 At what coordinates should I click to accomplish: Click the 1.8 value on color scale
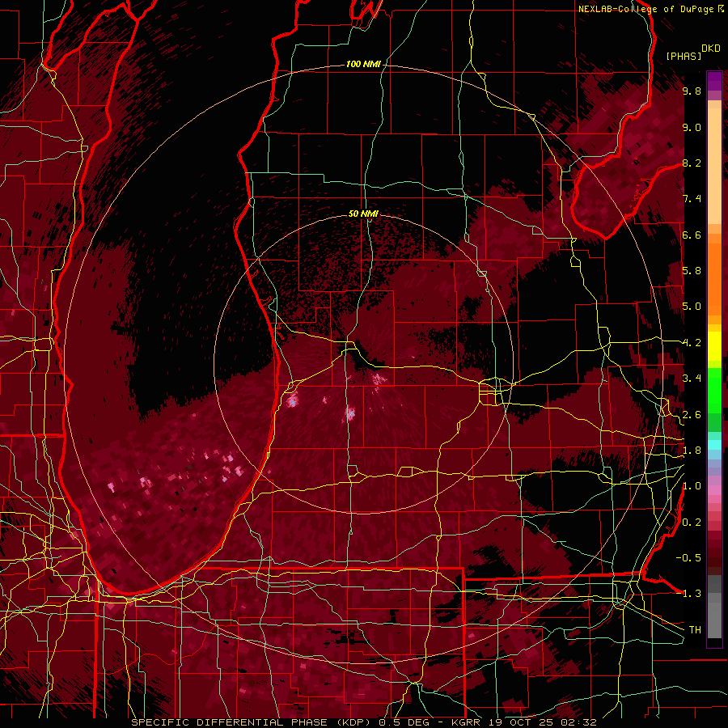pyautogui.click(x=692, y=451)
